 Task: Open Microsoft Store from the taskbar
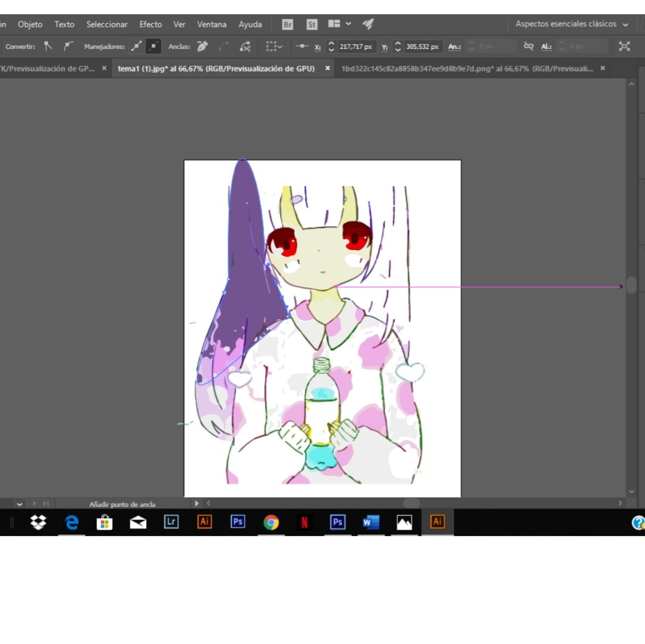105,522
